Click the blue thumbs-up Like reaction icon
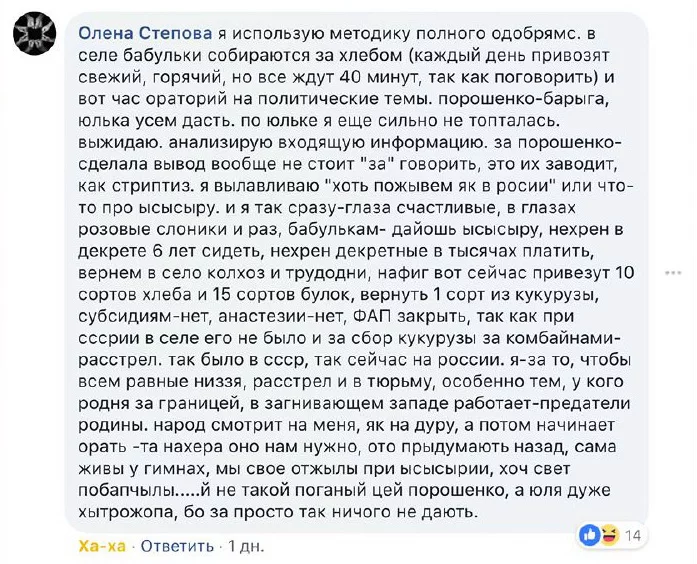697x564 pixels. [589, 535]
